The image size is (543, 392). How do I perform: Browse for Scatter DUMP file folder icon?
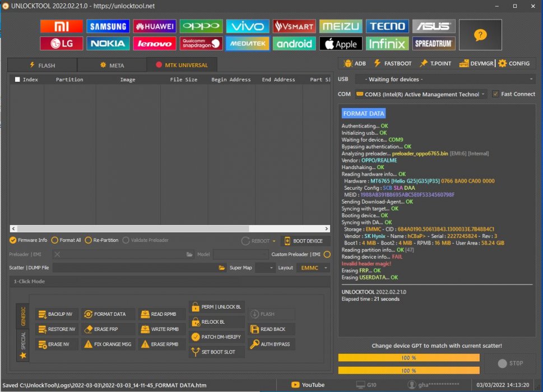click(x=222, y=268)
